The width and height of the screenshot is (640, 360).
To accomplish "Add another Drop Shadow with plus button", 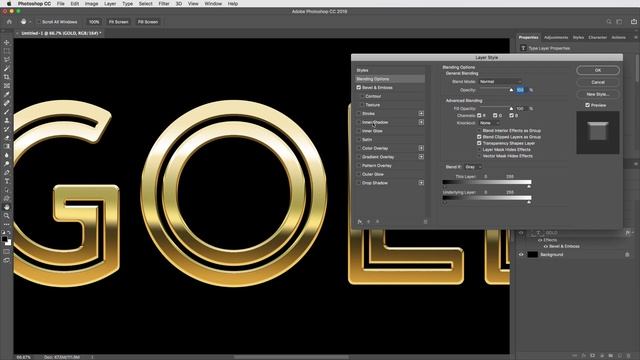I will click(421, 183).
